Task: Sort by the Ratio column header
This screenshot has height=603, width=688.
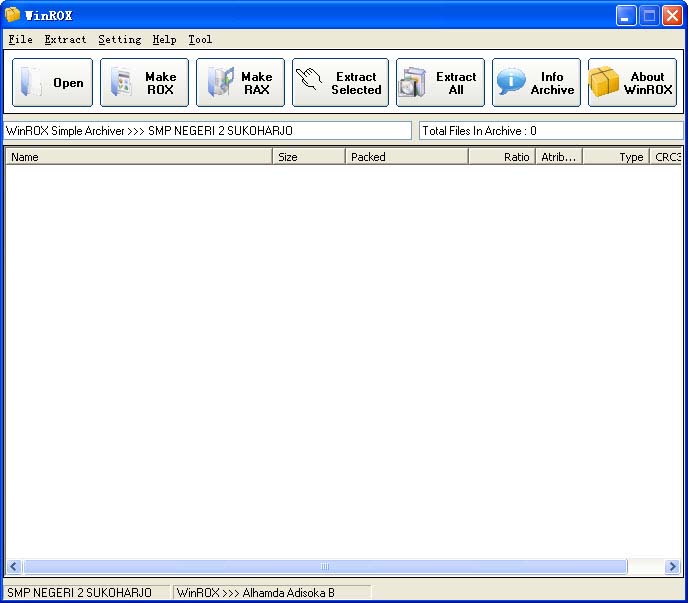Action: (x=501, y=157)
